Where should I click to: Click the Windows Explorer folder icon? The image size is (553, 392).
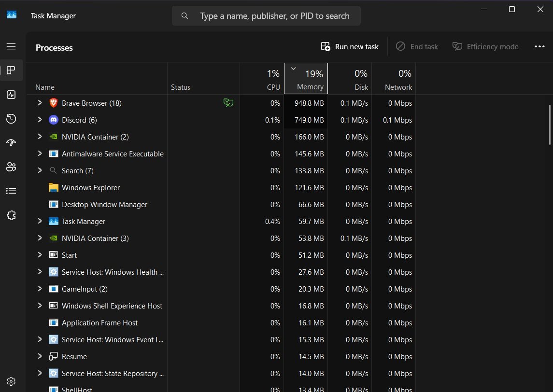click(x=53, y=187)
